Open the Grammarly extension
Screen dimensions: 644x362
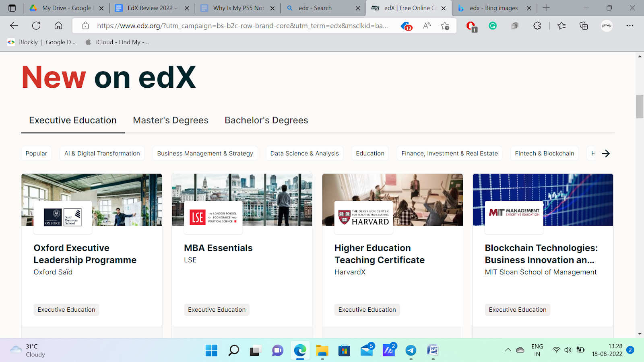click(493, 26)
